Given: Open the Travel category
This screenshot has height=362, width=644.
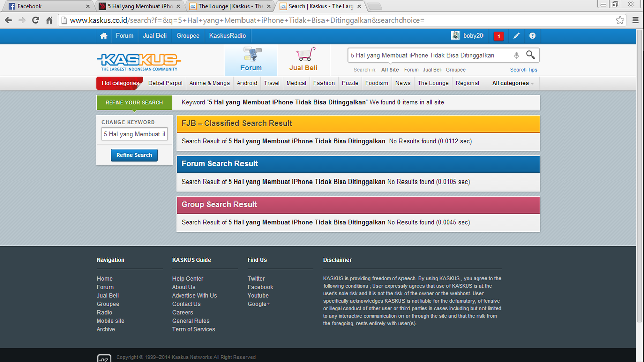Looking at the screenshot, I should tap(272, 83).
